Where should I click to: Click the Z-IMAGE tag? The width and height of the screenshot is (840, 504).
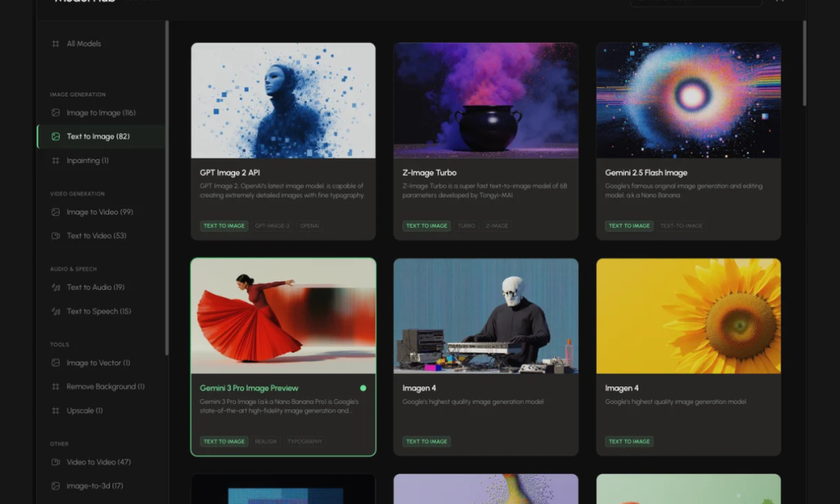tap(496, 226)
